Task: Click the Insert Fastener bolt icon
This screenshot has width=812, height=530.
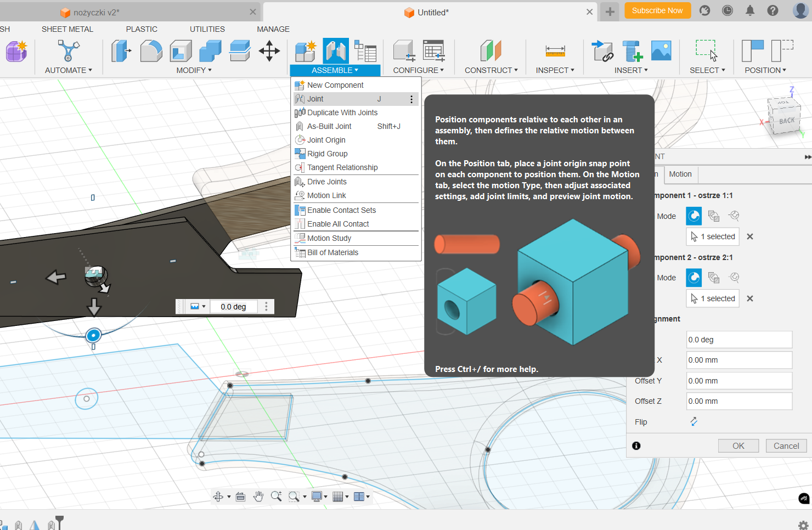Action: pos(631,51)
